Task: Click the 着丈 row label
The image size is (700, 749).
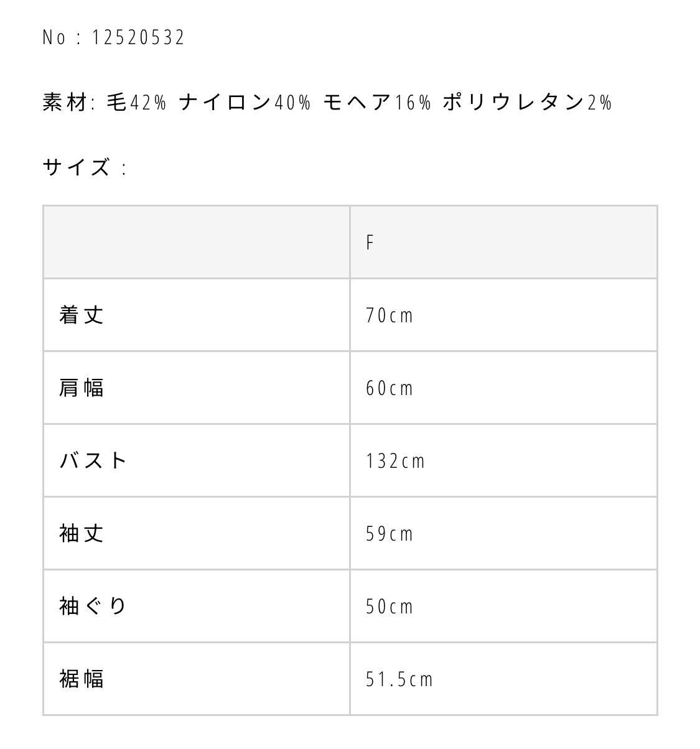Action: point(82,315)
